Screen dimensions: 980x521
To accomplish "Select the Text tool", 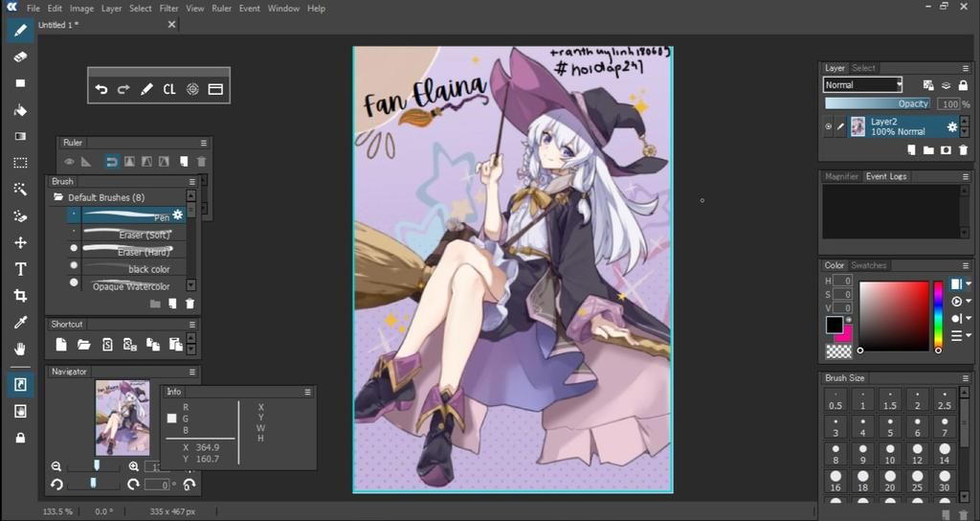I will [20, 269].
